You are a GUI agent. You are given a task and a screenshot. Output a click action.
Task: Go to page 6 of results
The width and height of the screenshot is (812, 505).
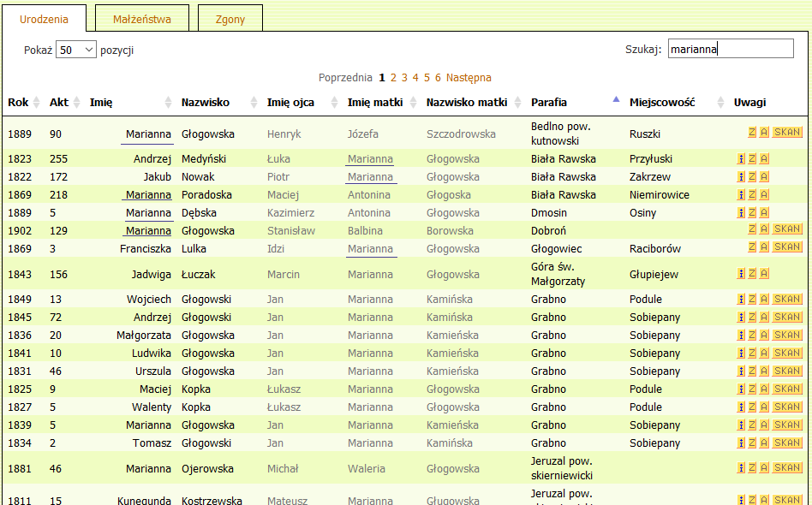pos(438,78)
